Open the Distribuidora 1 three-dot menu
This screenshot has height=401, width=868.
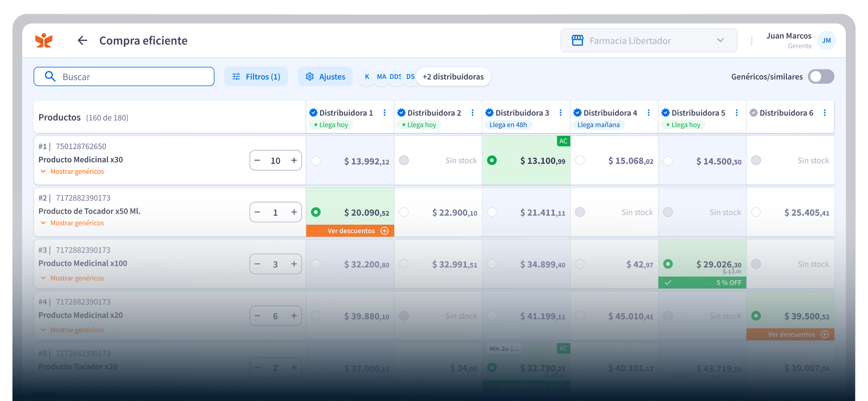coord(384,113)
